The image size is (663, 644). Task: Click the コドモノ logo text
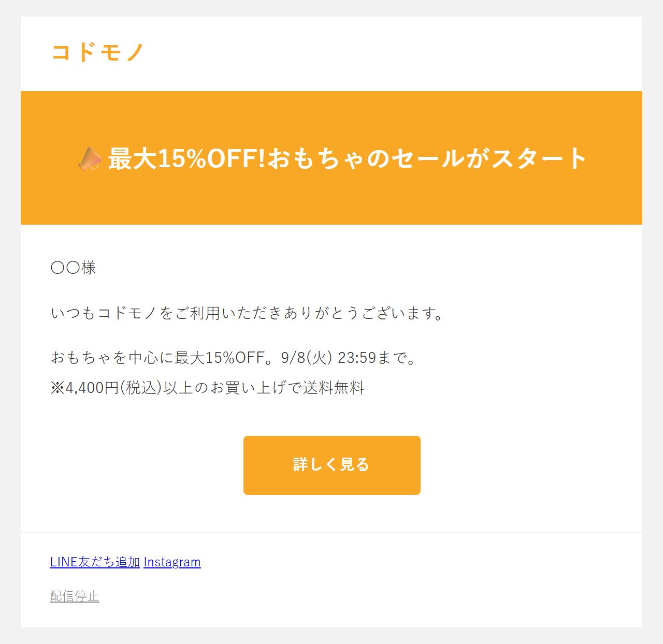[97, 52]
